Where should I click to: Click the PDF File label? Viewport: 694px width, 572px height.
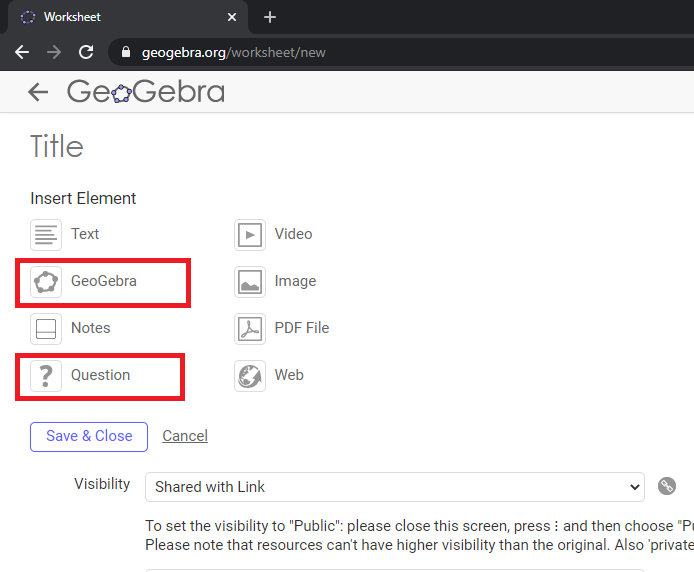(x=302, y=328)
